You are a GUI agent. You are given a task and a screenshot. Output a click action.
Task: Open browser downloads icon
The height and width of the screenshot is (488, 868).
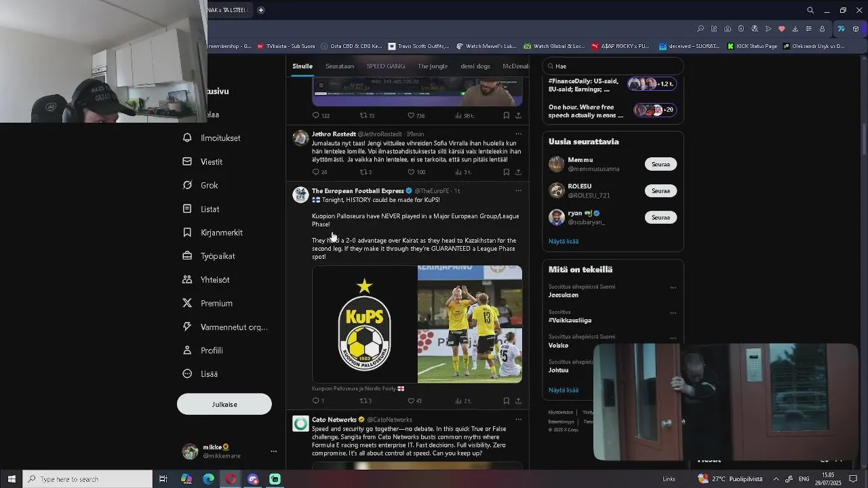[795, 29]
